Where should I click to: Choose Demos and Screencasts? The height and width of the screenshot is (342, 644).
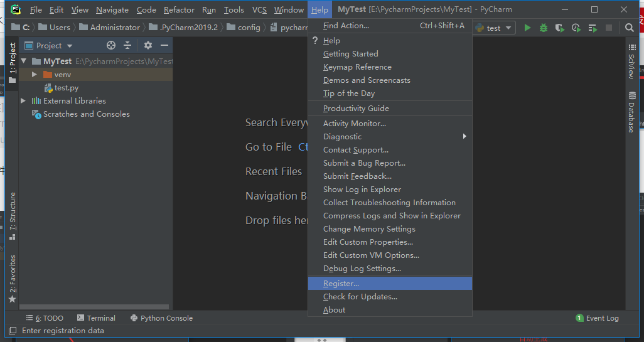[390, 80]
